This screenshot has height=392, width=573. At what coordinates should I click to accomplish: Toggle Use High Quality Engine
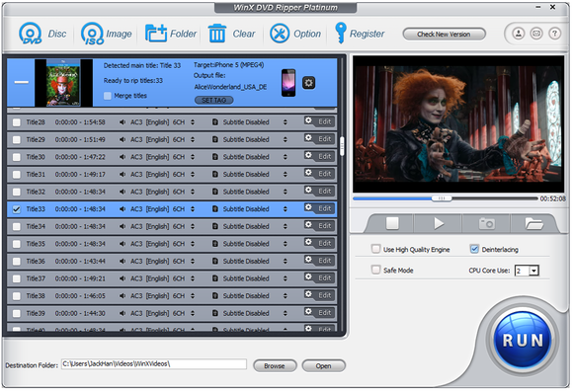(x=375, y=249)
